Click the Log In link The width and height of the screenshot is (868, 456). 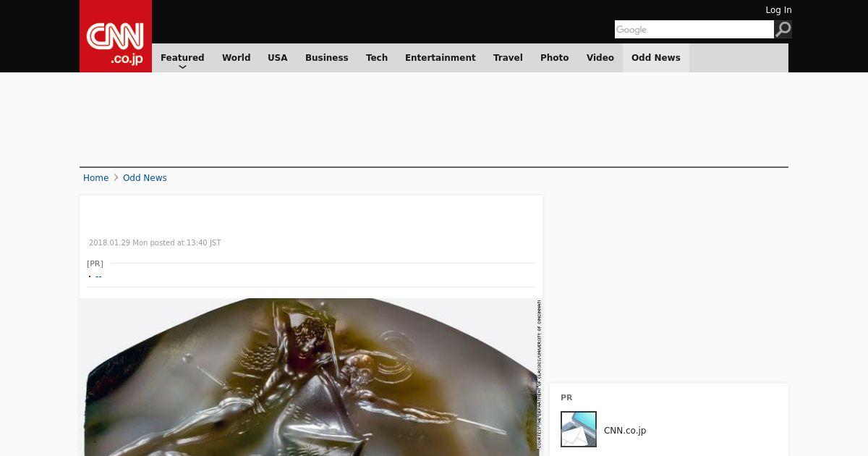pos(778,10)
